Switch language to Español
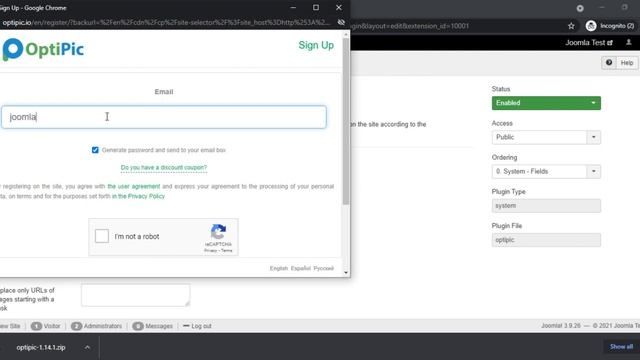The image size is (640, 360). [x=301, y=268]
